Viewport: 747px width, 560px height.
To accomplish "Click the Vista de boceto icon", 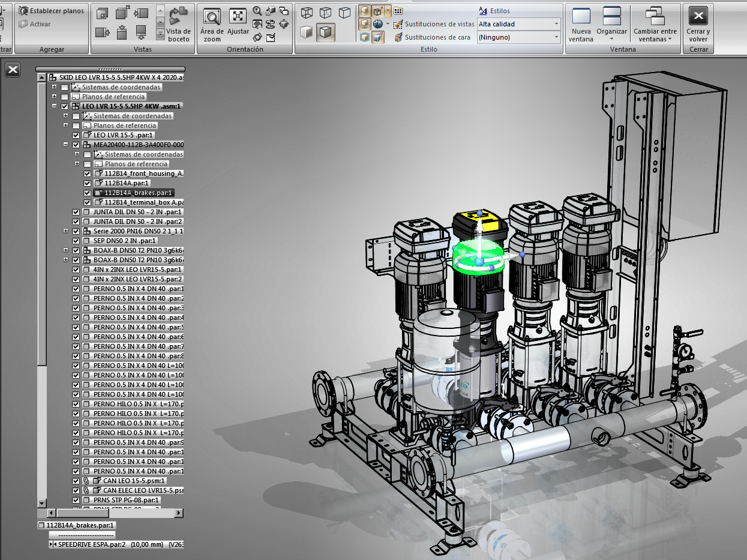I will pos(178,15).
